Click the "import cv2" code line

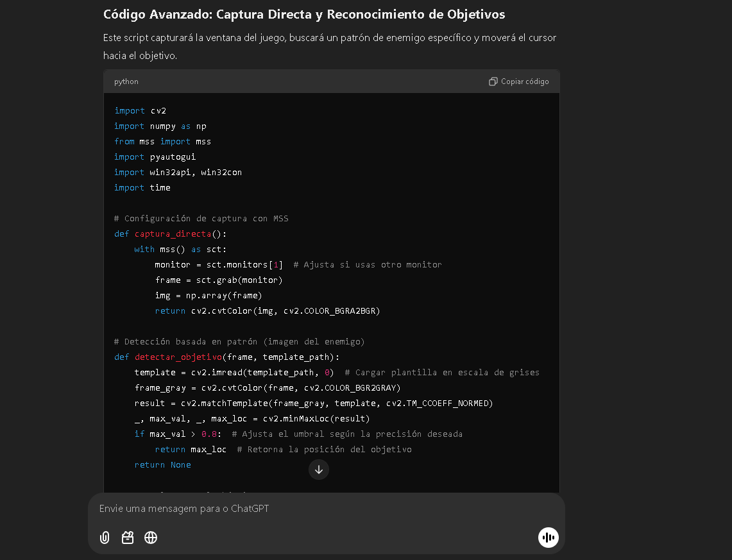140,111
